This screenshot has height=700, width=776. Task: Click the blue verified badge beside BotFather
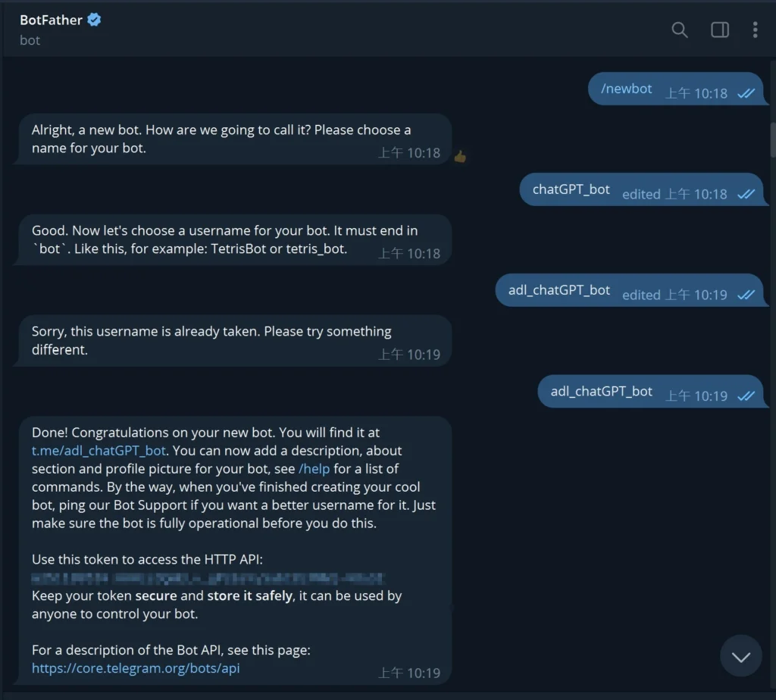[x=94, y=20]
